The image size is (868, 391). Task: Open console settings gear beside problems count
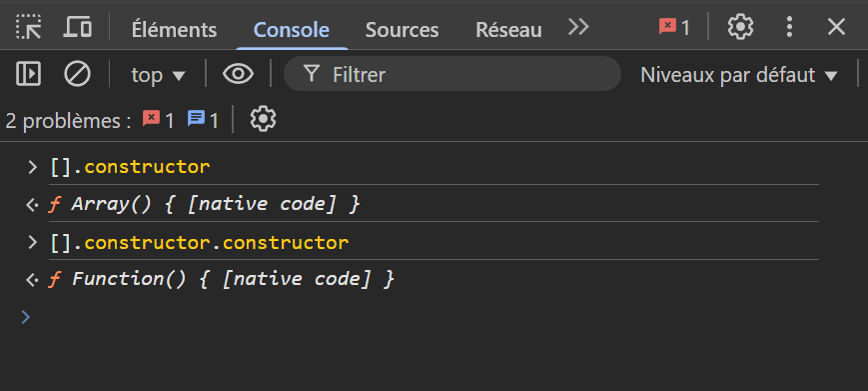click(x=263, y=119)
